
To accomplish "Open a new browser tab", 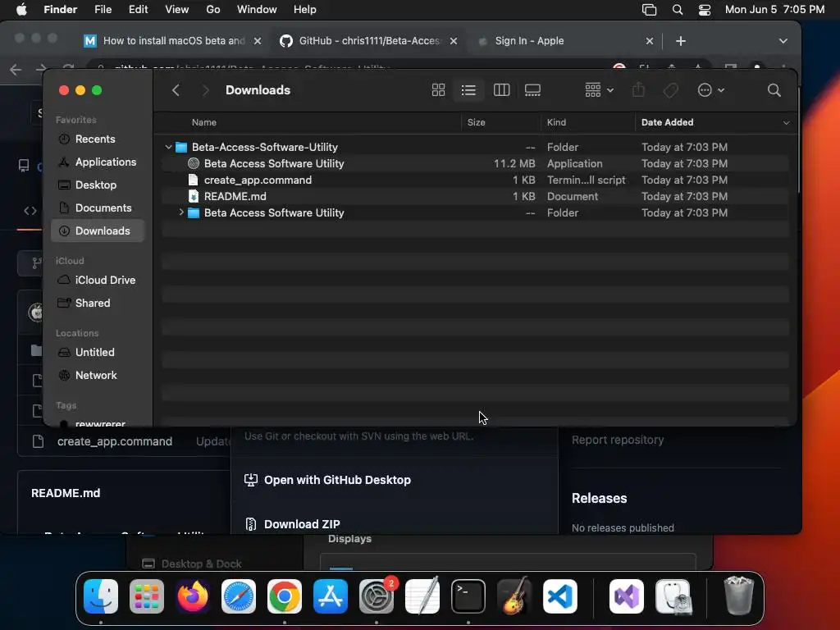I will (x=680, y=41).
